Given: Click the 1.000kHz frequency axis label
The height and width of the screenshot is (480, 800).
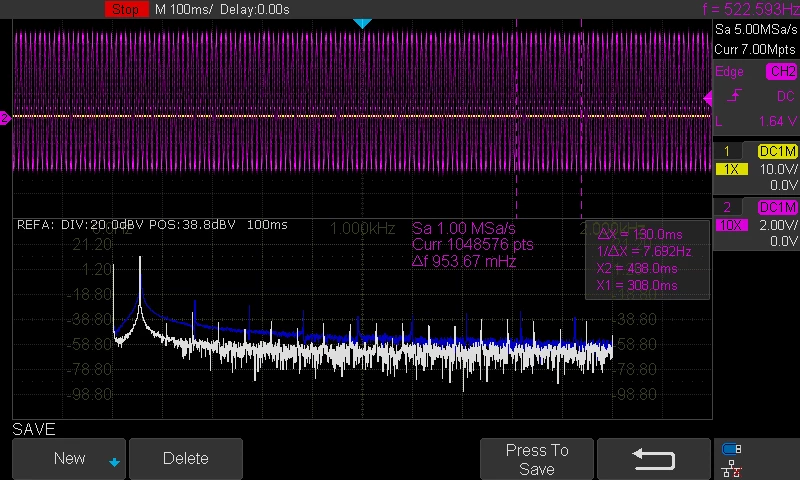Looking at the screenshot, I should [362, 229].
